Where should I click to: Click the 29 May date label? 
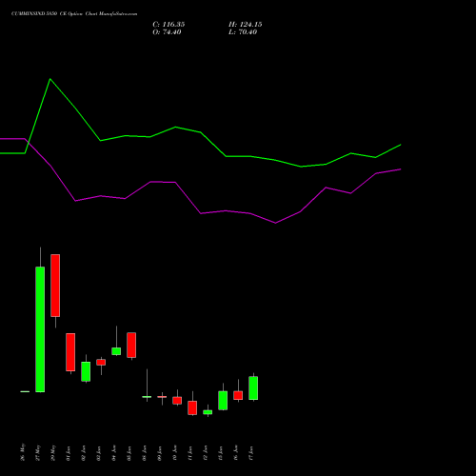point(53,452)
